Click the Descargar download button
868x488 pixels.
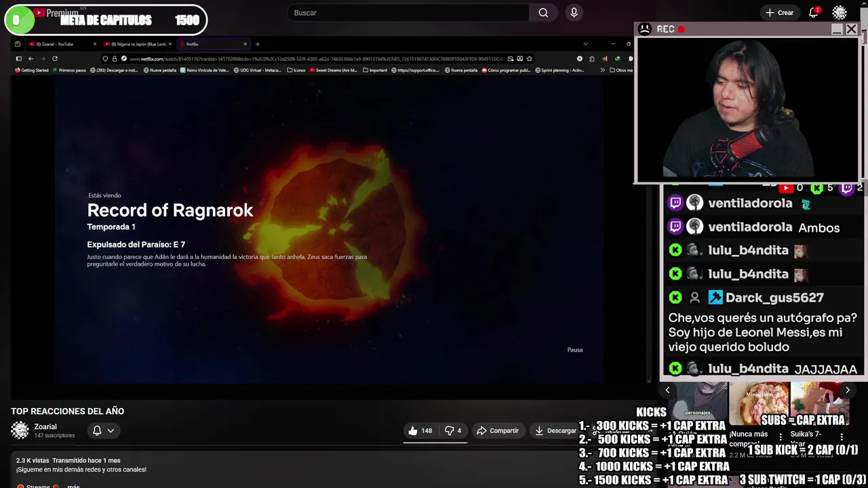[x=555, y=430]
